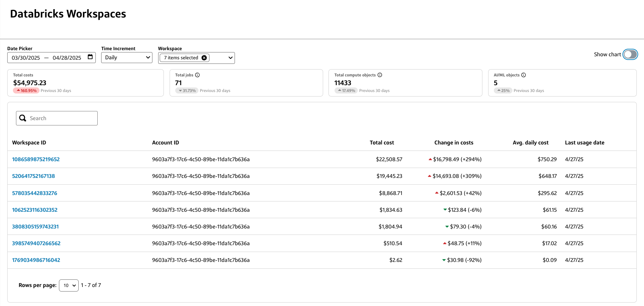
Task: Open the Time Increment Daily dropdown
Action: (127, 57)
